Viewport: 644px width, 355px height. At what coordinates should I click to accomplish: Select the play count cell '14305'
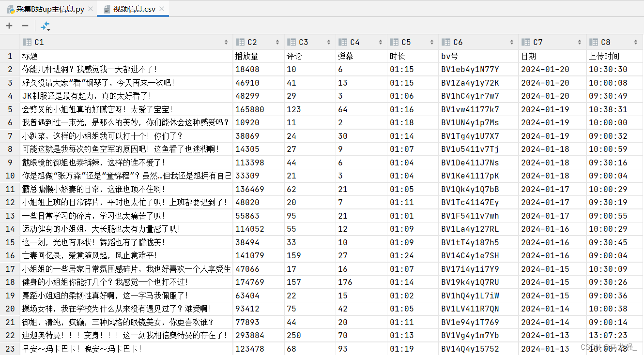(x=259, y=149)
